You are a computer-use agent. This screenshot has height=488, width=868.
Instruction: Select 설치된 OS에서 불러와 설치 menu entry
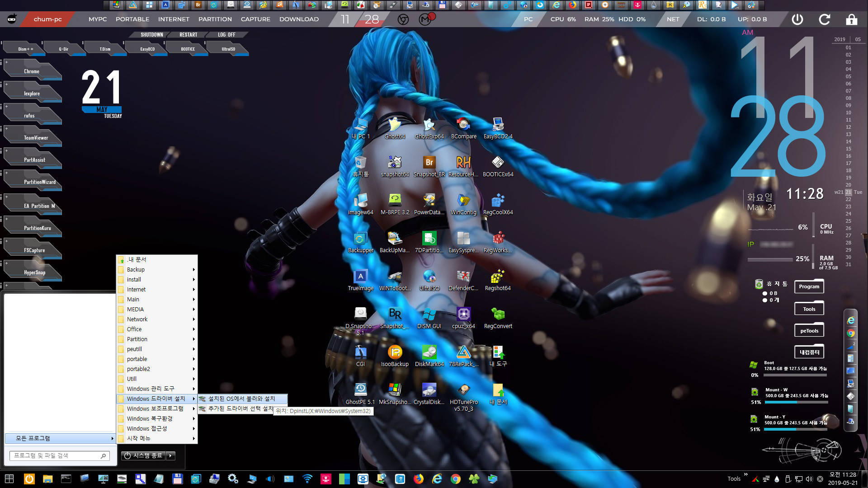tap(242, 399)
